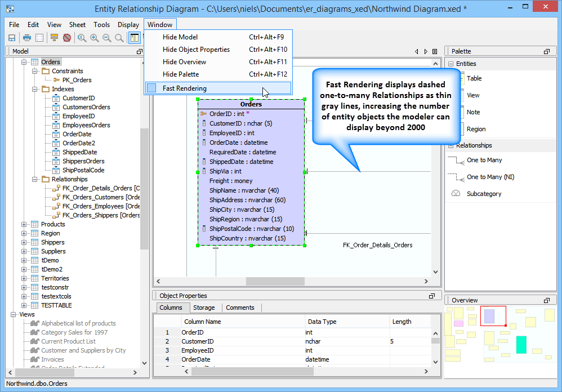
Task: Choose Hide Model from Window menu
Action: point(218,37)
